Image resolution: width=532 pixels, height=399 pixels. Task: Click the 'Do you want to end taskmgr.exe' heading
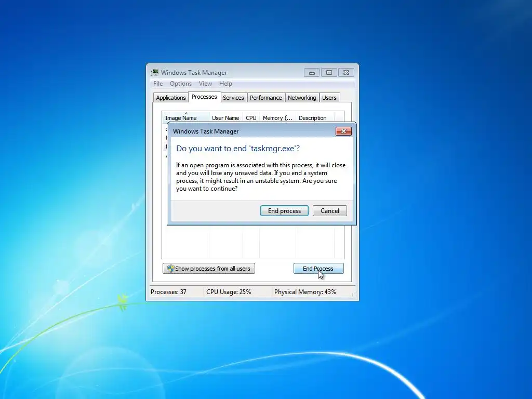238,148
